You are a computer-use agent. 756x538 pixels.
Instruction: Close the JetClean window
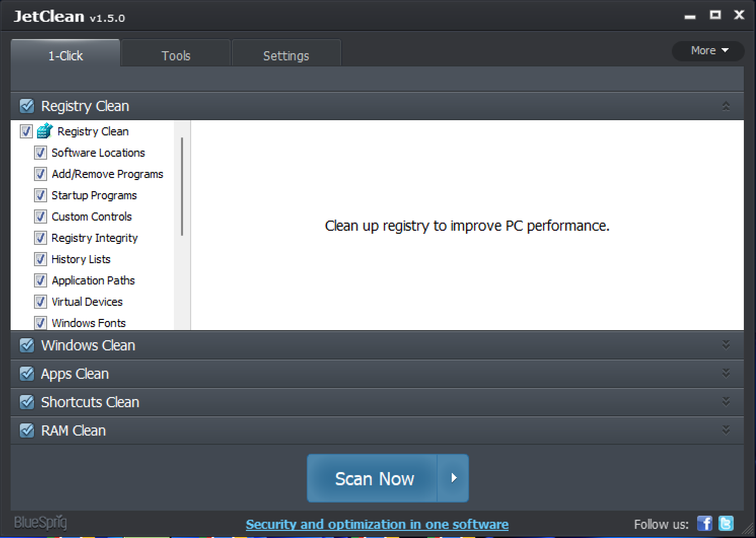(x=739, y=15)
